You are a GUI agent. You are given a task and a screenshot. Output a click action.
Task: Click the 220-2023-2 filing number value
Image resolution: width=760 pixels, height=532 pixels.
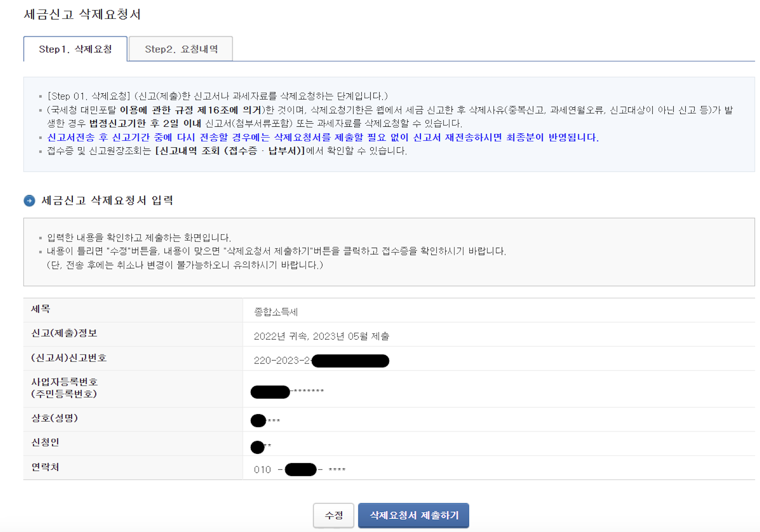tap(321, 360)
